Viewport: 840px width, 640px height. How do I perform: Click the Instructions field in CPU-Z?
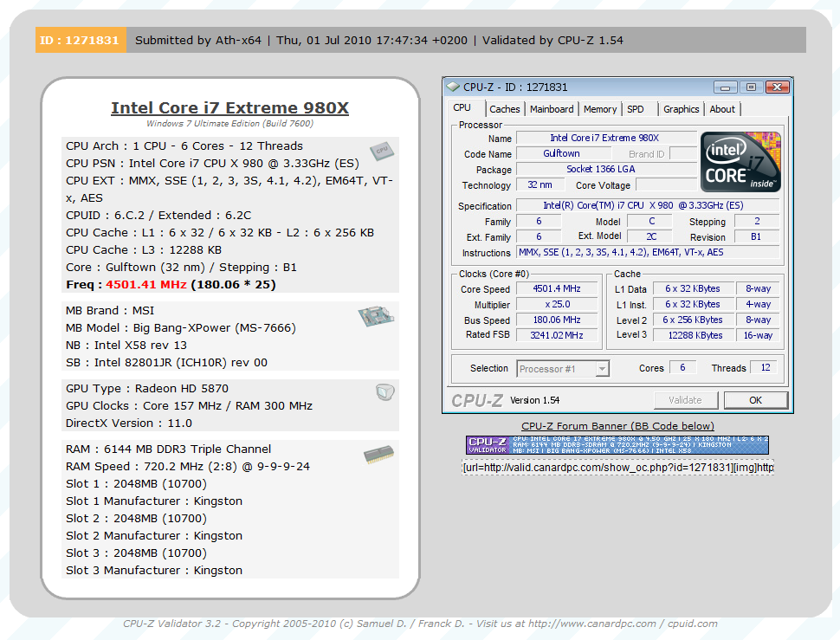(x=648, y=252)
